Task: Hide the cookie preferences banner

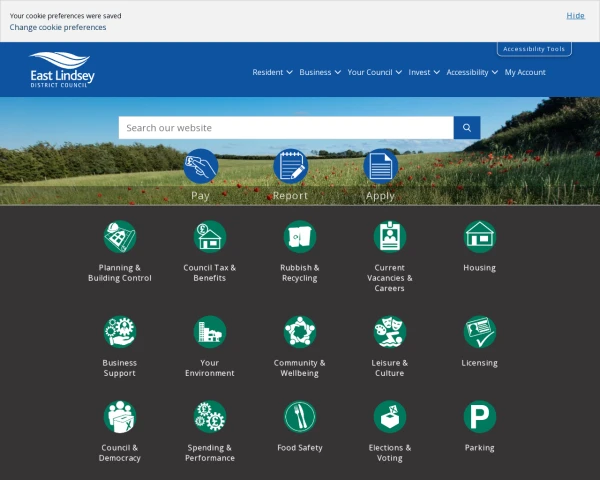Action: tap(575, 16)
